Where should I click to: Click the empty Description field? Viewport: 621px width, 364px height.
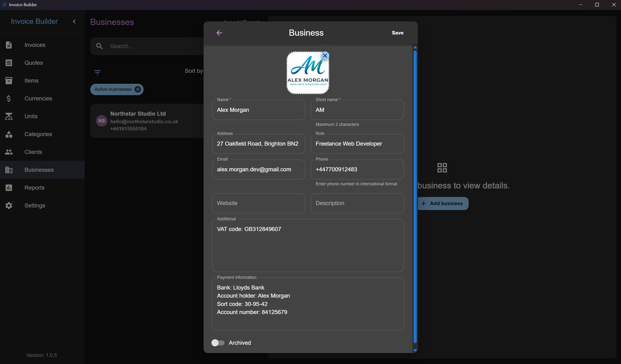click(357, 203)
